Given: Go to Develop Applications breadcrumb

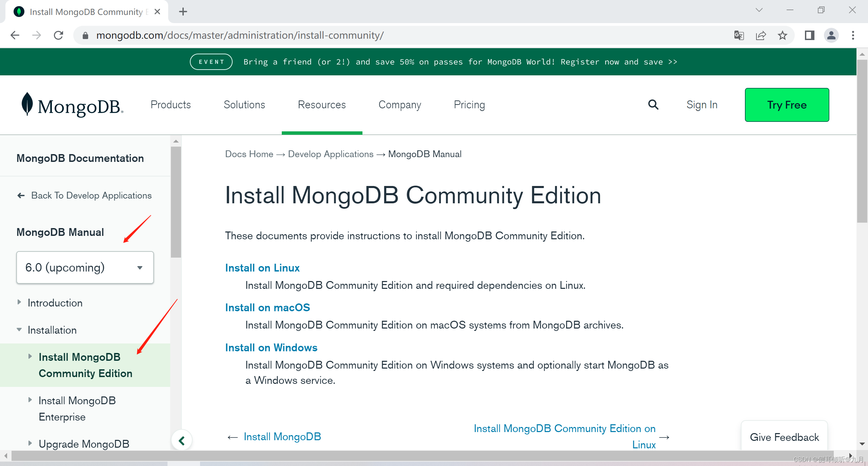Looking at the screenshot, I should [x=331, y=154].
